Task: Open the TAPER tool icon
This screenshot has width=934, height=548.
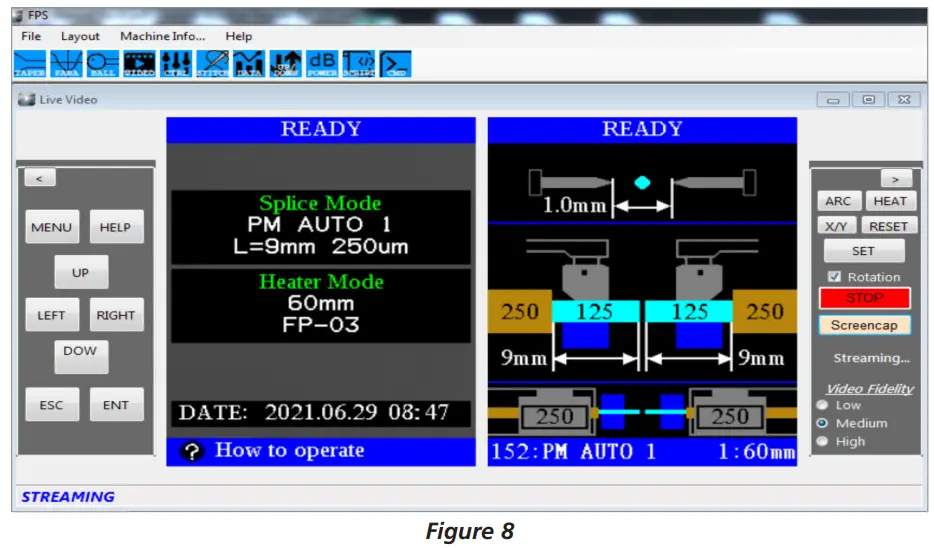Action: pos(30,64)
